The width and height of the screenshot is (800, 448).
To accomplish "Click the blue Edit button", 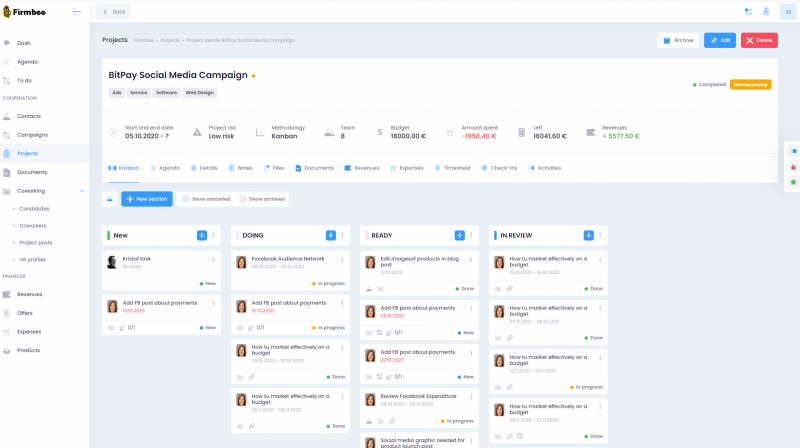I will pos(720,40).
